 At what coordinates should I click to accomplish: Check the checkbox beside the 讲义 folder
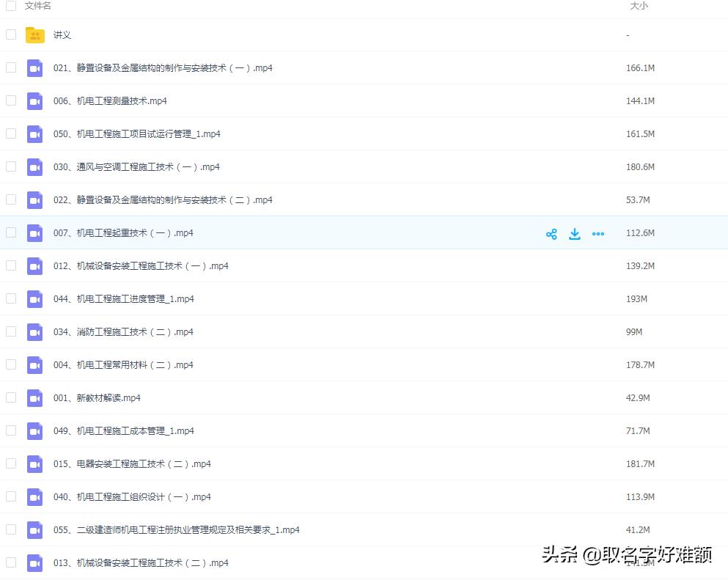11,34
